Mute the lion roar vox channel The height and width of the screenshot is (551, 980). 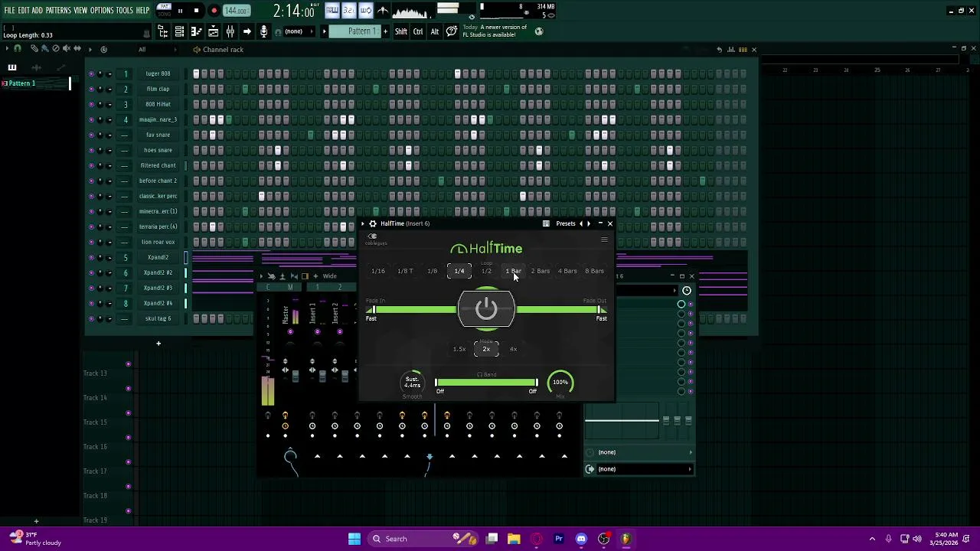[x=91, y=242]
